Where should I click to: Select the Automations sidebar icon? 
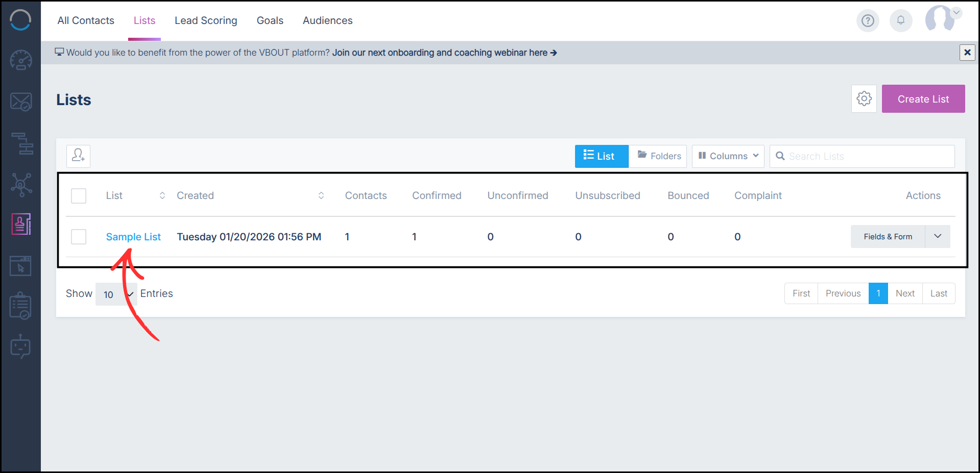tap(20, 144)
